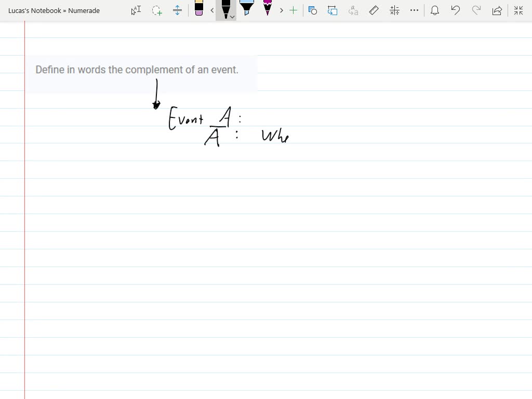This screenshot has width=532, height=399.
Task: Expand more pens with right chevron
Action: click(281, 10)
